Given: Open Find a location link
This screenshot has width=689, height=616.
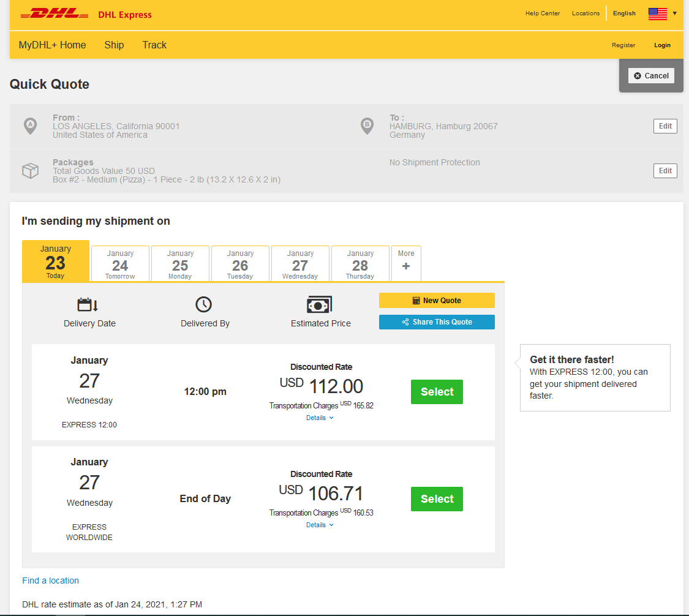Looking at the screenshot, I should coord(51,580).
